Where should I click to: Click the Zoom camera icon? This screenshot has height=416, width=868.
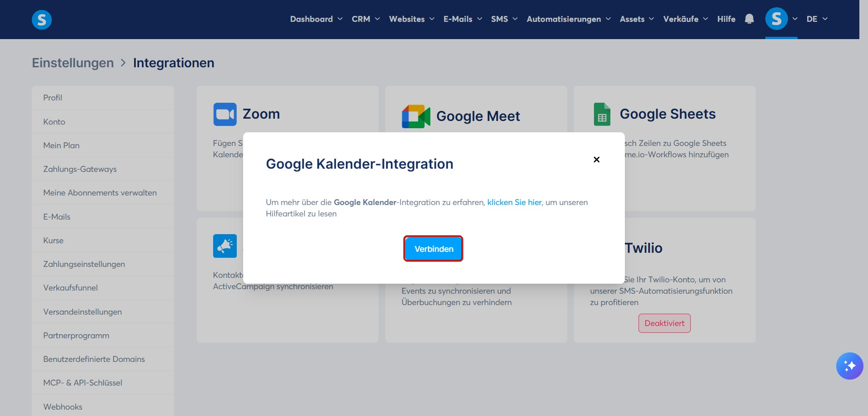tap(225, 114)
